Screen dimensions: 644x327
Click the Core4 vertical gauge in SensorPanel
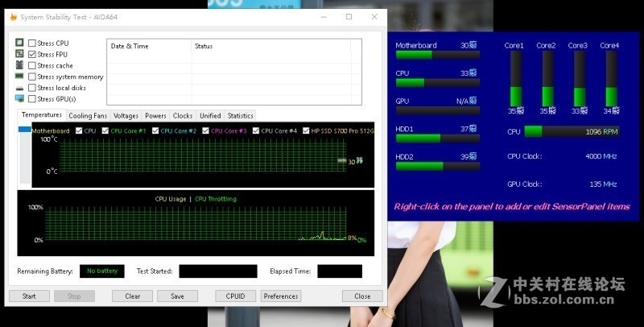[611, 78]
